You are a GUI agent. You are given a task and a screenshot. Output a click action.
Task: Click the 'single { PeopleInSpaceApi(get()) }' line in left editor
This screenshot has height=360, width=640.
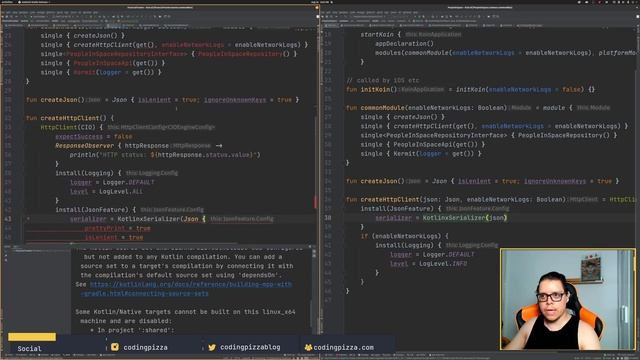point(102,63)
